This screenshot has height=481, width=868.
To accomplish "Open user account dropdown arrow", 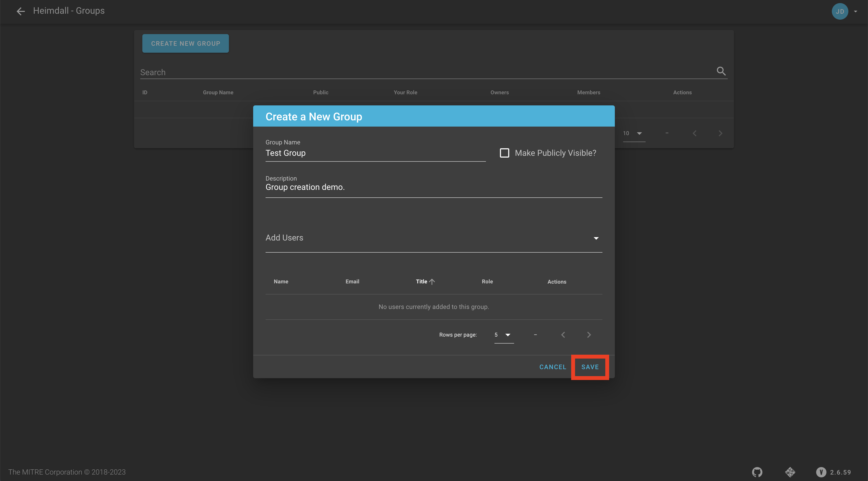I will (856, 11).
